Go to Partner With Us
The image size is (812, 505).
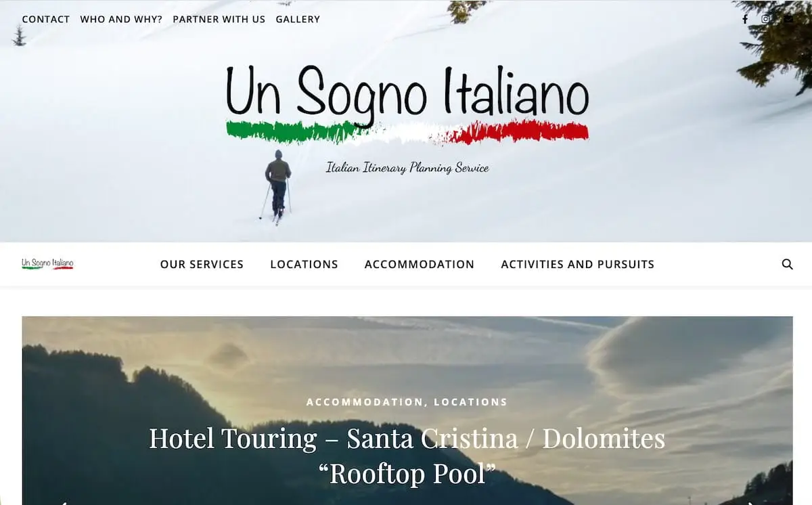[219, 19]
